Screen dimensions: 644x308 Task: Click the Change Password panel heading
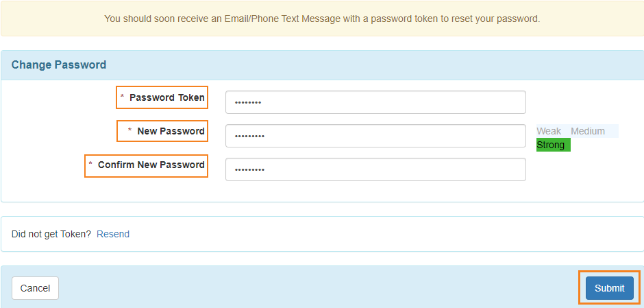click(59, 64)
